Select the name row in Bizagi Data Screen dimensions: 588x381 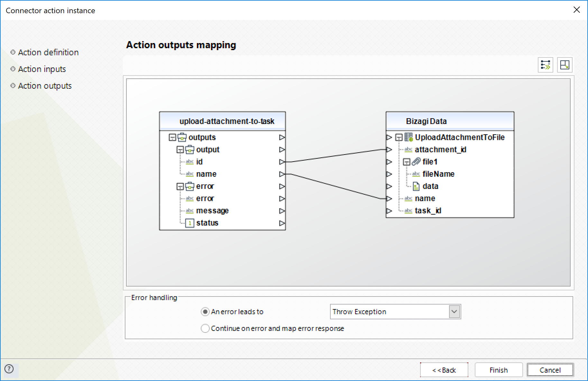pyautogui.click(x=450, y=199)
